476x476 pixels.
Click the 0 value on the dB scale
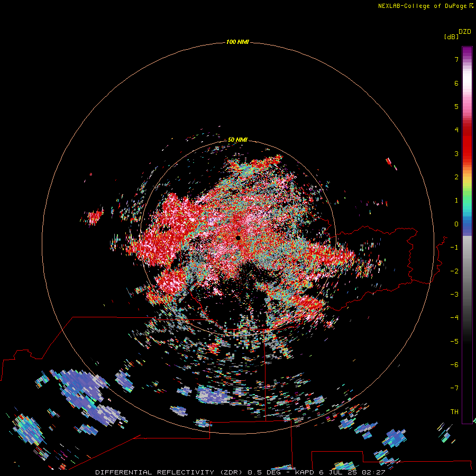pos(456,224)
